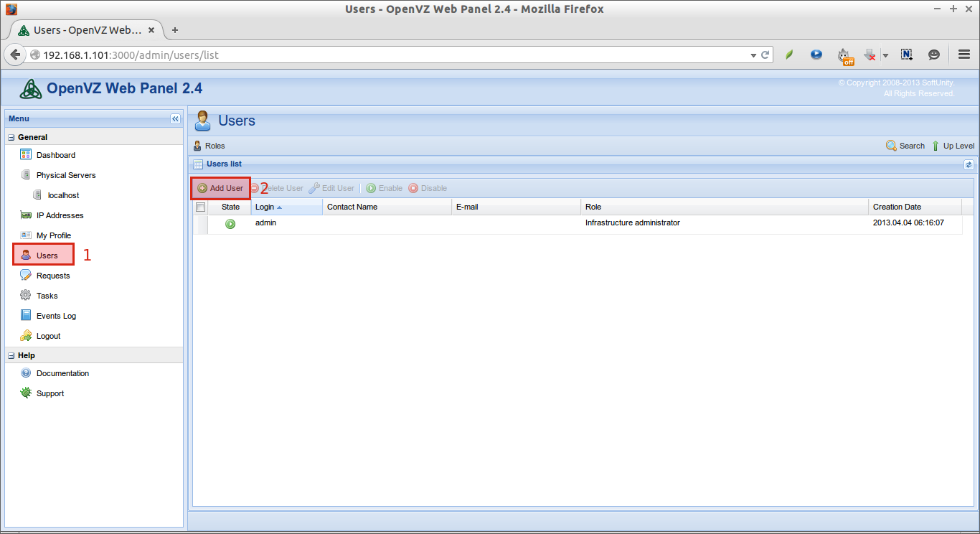The width and height of the screenshot is (980, 534).
Task: Collapse the Menu side panel
Action: tap(175, 118)
